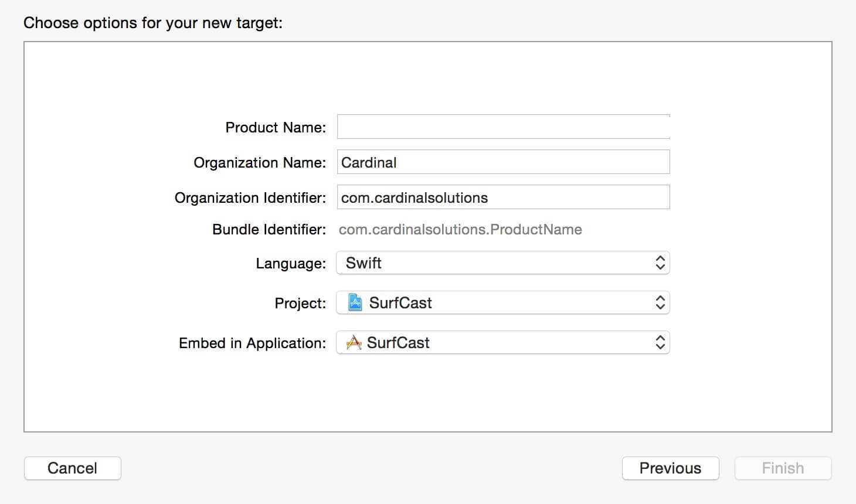Click the "Embed in Application:" label
The width and height of the screenshot is (856, 504).
[x=252, y=343]
